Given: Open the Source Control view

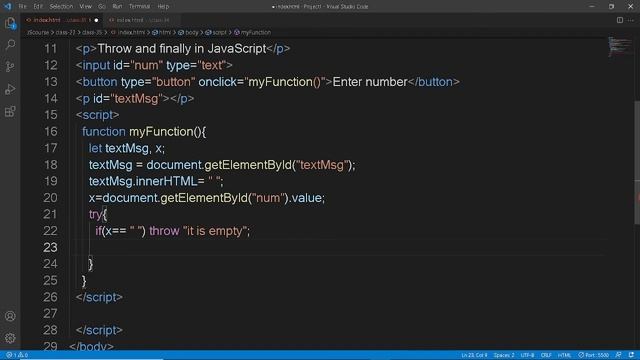Looking at the screenshot, I should 10,67.
